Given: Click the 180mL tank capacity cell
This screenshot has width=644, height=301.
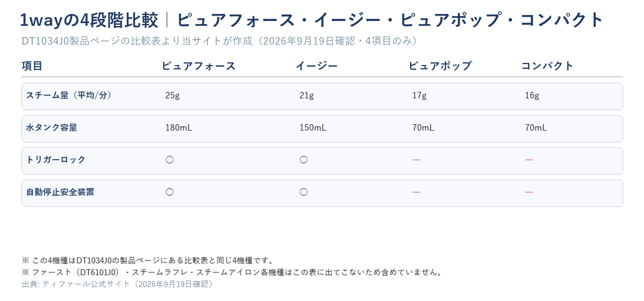Looking at the screenshot, I should [x=179, y=128].
